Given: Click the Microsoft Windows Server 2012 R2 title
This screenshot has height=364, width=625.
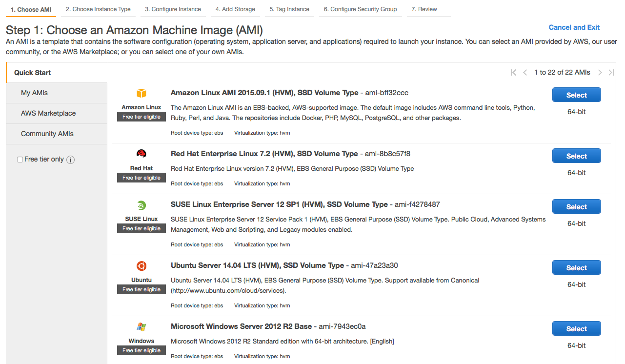Looking at the screenshot, I should (x=241, y=326).
